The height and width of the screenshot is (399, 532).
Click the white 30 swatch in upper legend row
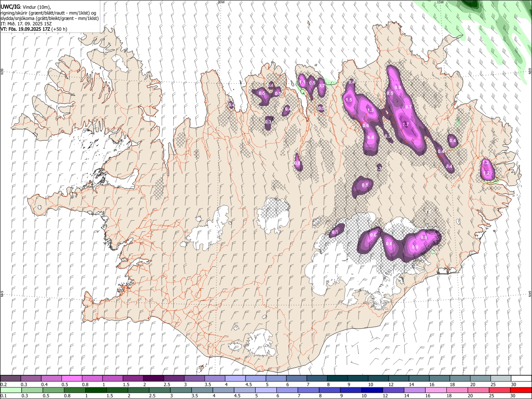coord(521,378)
